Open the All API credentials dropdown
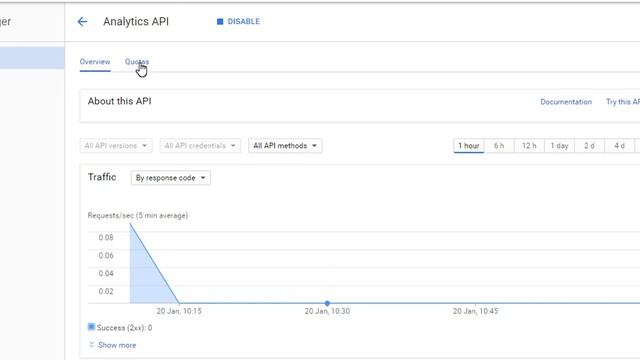Screen dimensions: 640x360 pyautogui.click(x=200, y=146)
